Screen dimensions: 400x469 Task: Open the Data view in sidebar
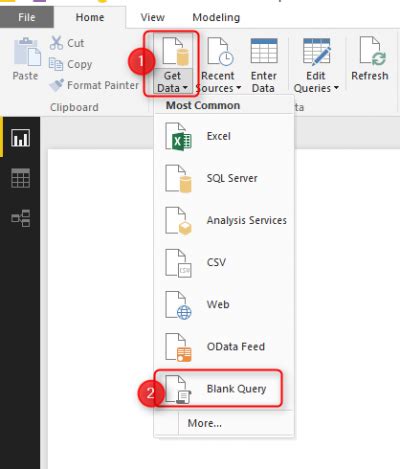point(20,178)
